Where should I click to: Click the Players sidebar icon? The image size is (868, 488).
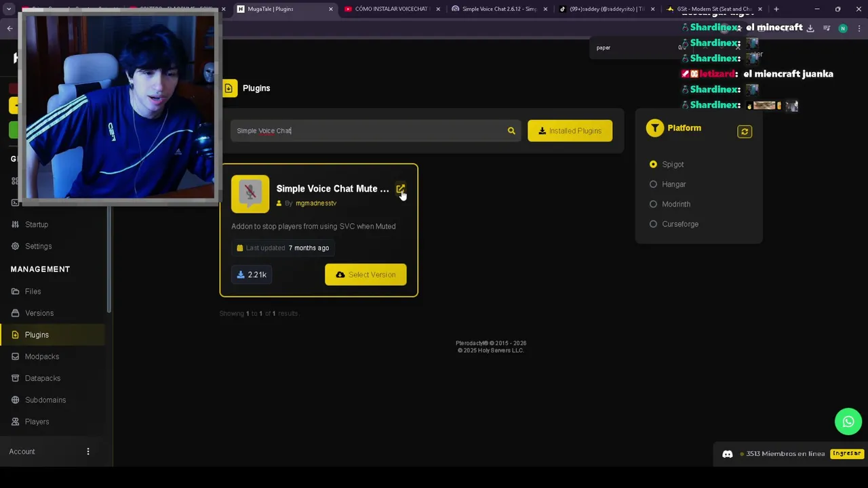pos(16,422)
